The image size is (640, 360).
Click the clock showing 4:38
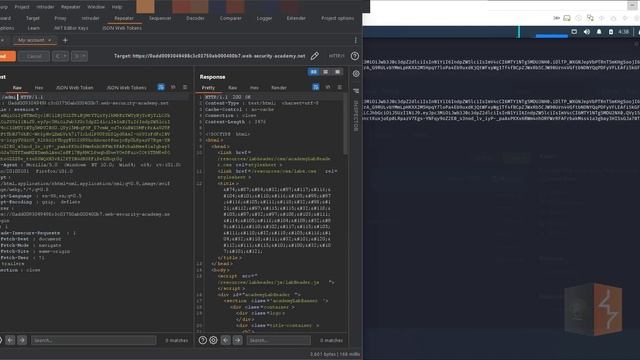pos(623,32)
